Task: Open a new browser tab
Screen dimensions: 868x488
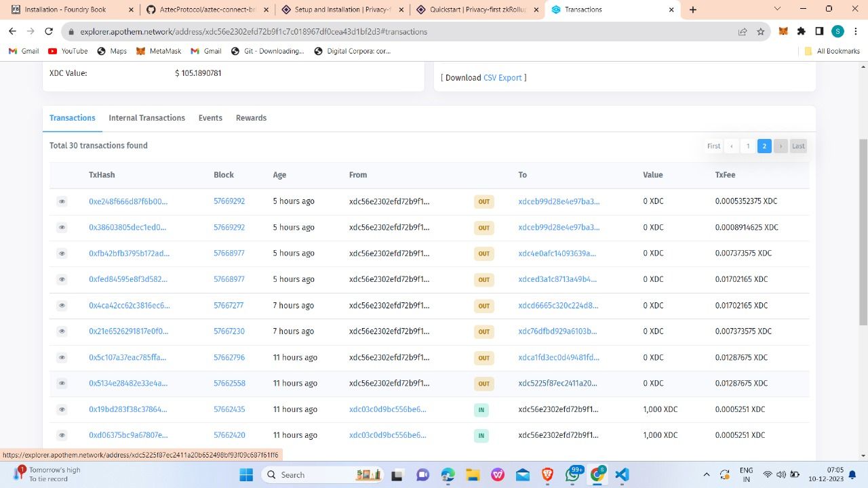Action: click(x=692, y=9)
